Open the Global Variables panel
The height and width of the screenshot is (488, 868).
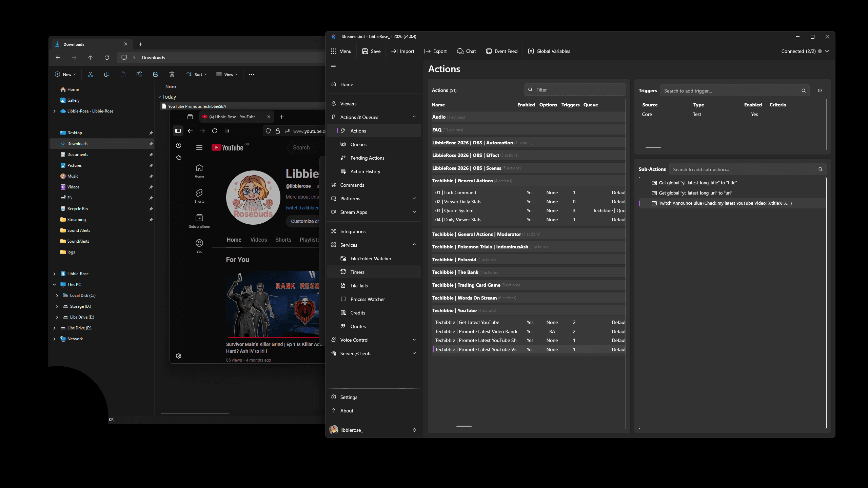tap(549, 51)
